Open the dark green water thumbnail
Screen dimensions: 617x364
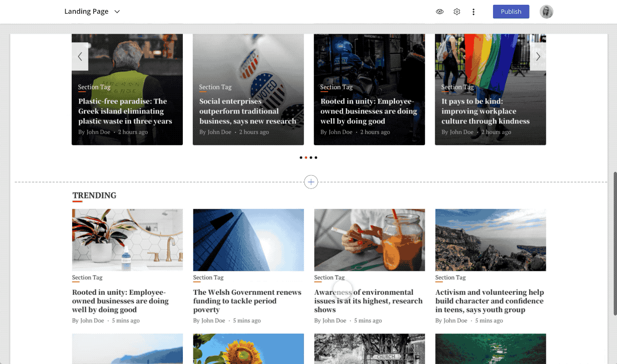pos(491,349)
